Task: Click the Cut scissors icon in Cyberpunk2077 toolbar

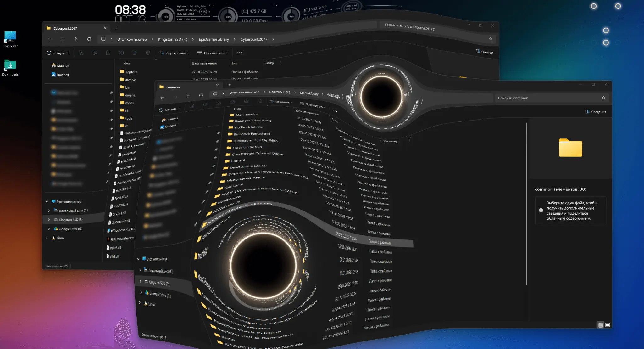Action: (81, 53)
